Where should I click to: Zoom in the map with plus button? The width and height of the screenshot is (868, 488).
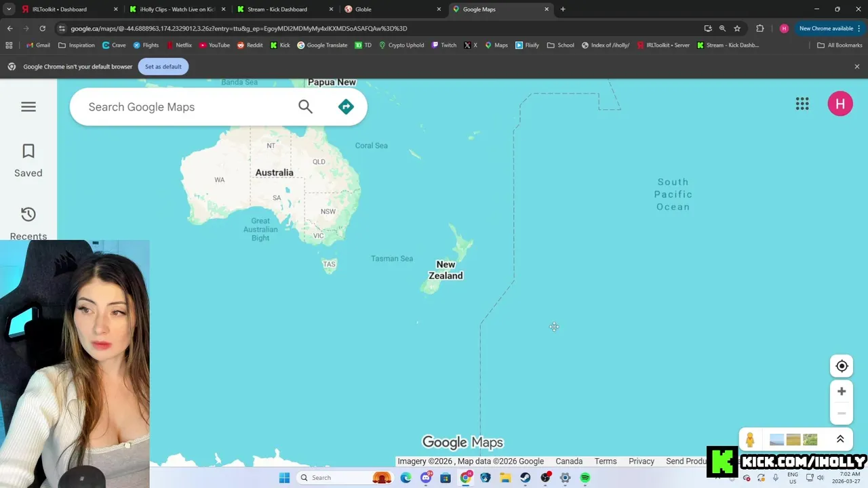point(842,391)
